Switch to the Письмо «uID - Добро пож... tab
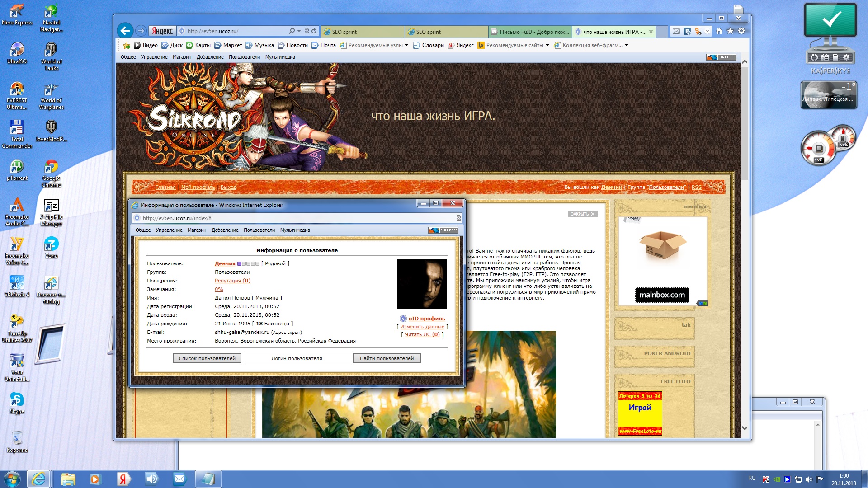 point(530,32)
